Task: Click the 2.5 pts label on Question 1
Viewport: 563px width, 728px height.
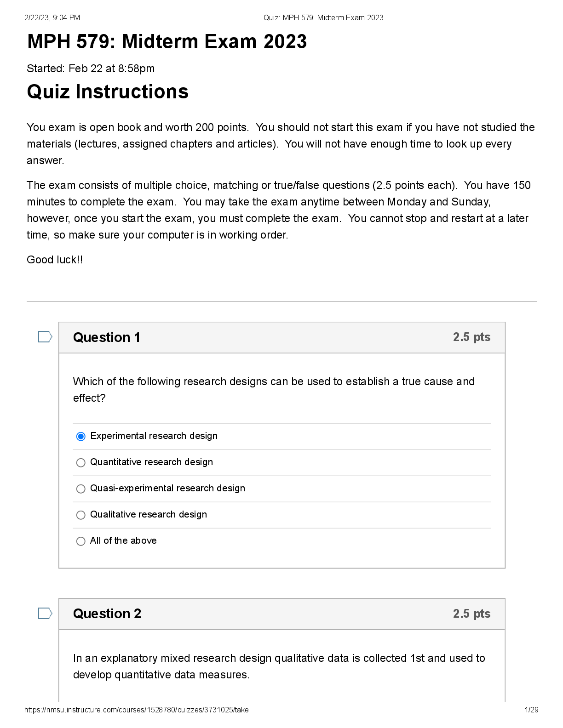Action: coord(471,337)
